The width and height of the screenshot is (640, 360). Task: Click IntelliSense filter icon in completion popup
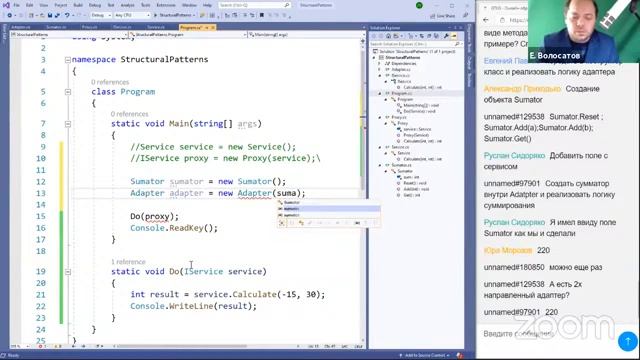[282, 223]
